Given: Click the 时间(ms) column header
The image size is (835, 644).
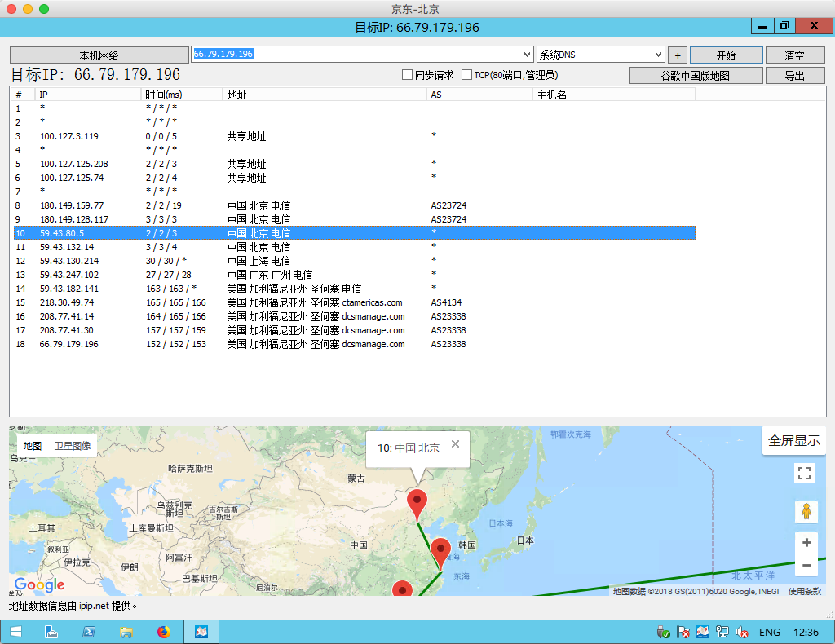Looking at the screenshot, I should click(x=163, y=95).
